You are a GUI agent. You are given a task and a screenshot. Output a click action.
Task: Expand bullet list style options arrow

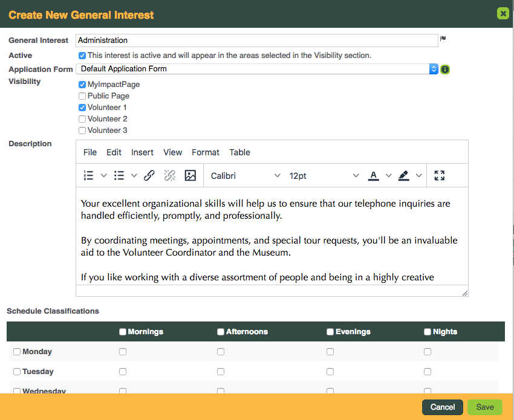134,176
